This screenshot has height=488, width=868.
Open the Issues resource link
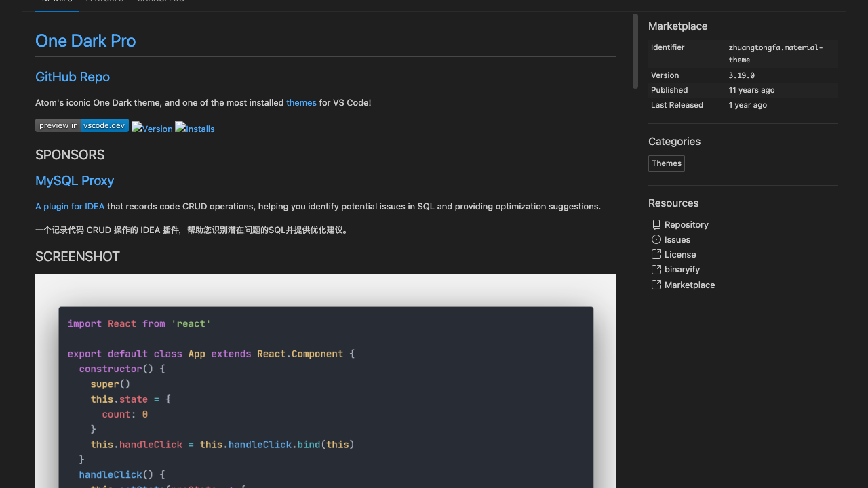coord(677,239)
